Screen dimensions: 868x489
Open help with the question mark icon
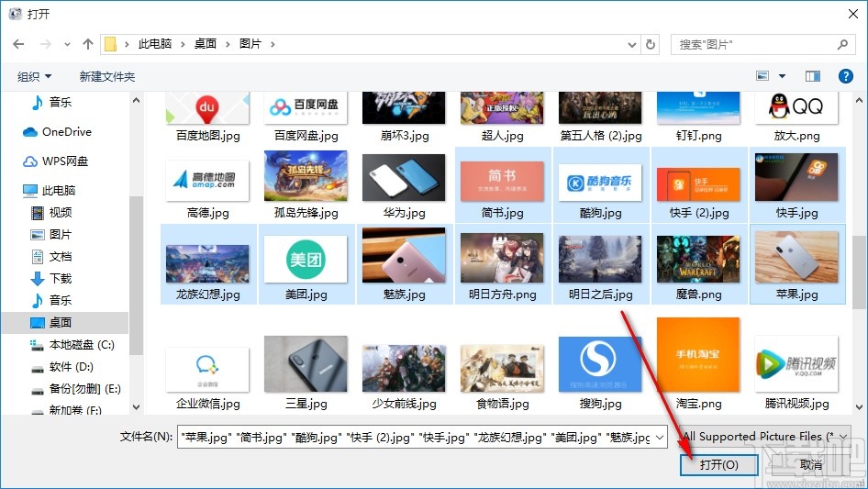[x=845, y=76]
